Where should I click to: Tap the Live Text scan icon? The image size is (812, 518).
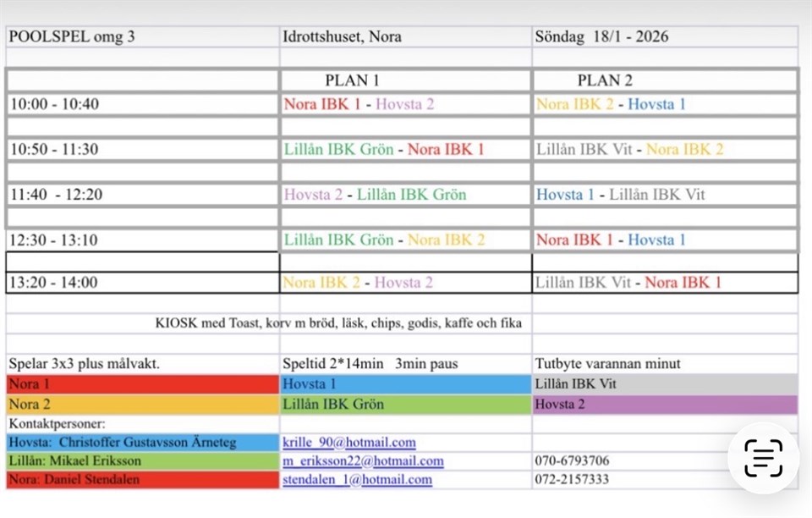(x=763, y=458)
